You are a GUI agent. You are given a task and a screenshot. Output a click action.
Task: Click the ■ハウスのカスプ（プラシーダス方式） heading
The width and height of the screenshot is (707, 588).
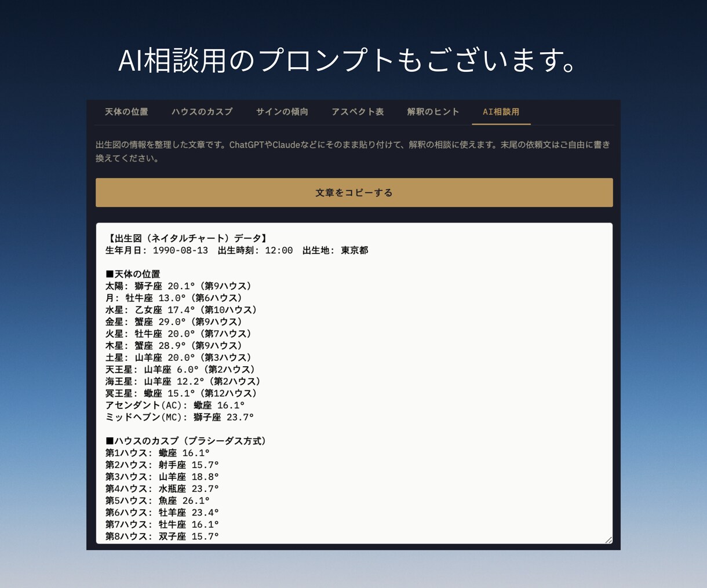coord(187,441)
